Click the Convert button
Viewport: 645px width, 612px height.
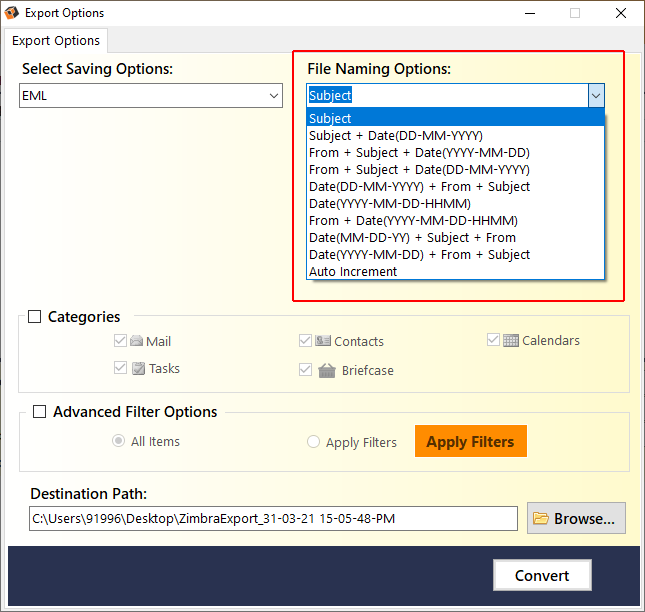click(542, 575)
